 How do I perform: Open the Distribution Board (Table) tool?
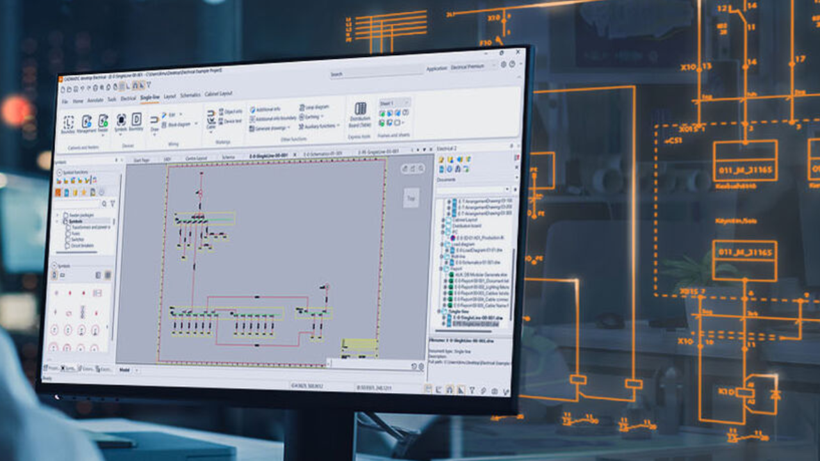[359, 113]
